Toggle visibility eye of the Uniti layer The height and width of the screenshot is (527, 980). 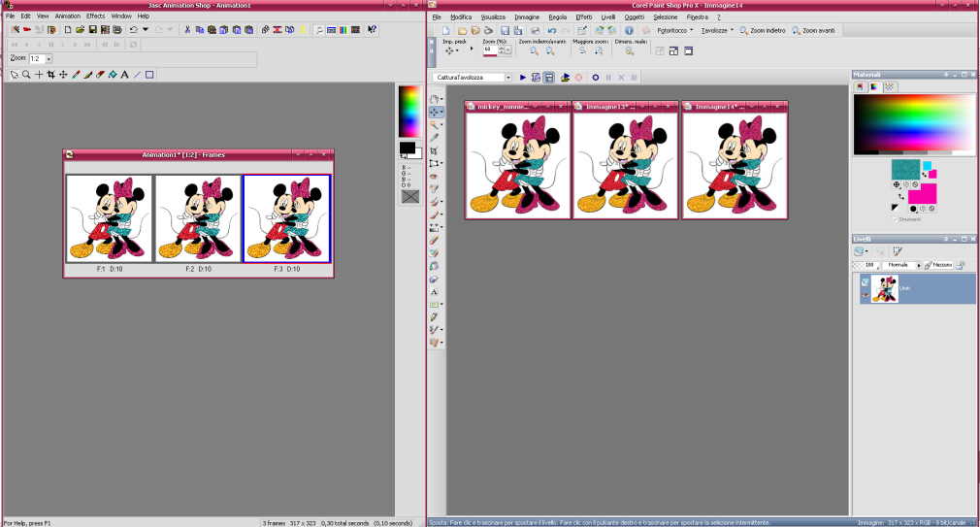click(x=865, y=294)
